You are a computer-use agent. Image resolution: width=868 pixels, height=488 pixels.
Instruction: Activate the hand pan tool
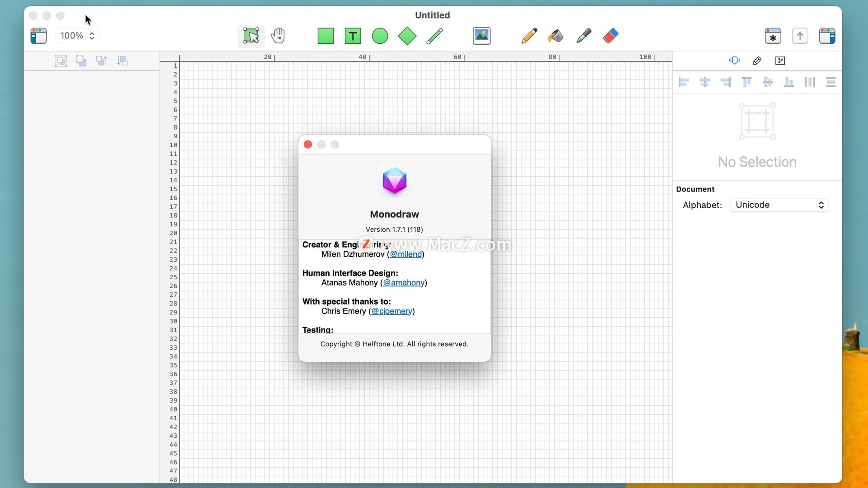[x=278, y=36]
